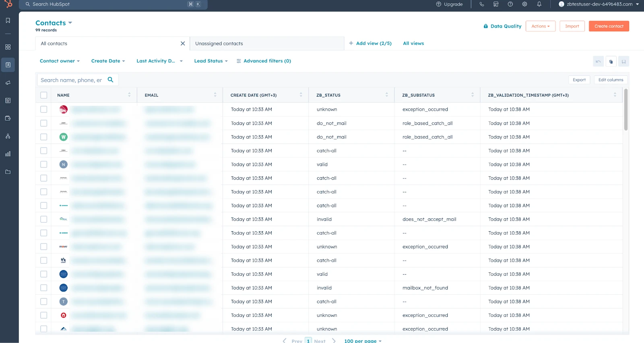
Task: Check the first contact row checkbox
Action: click(44, 109)
